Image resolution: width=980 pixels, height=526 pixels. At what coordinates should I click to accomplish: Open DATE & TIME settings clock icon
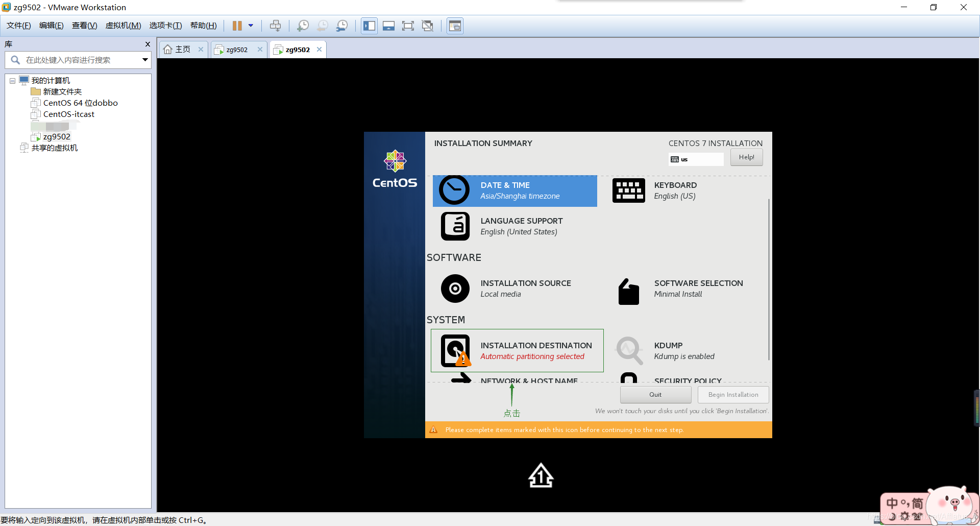[x=454, y=190]
